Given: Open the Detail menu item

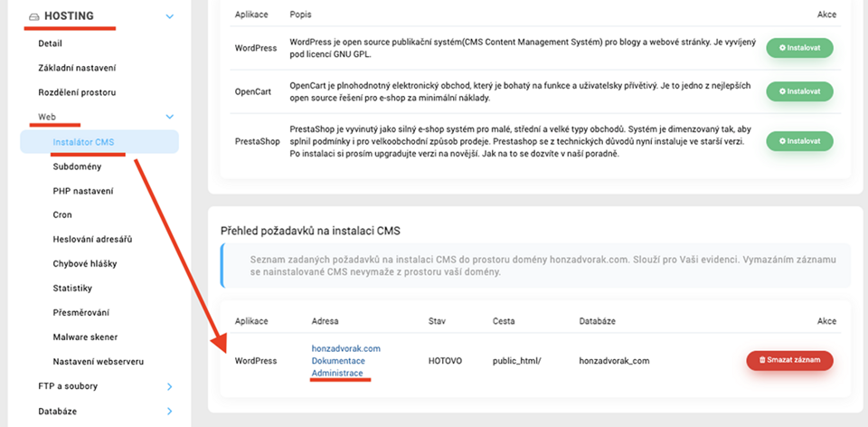Looking at the screenshot, I should [51, 43].
